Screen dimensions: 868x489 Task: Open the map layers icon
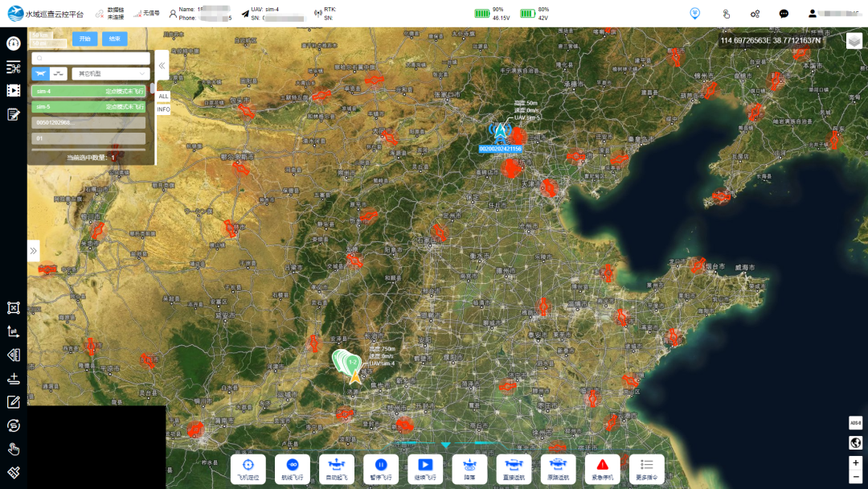pyautogui.click(x=854, y=41)
